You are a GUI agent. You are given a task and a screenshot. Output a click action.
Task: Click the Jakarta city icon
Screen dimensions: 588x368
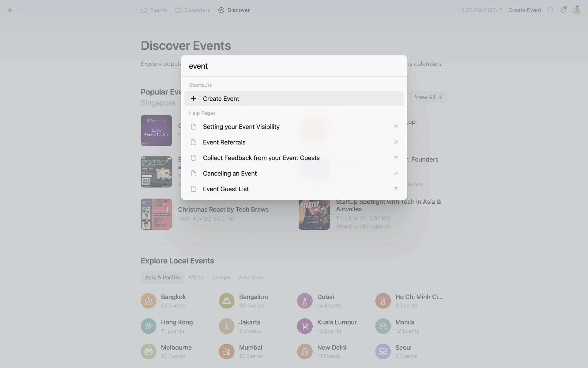click(227, 326)
